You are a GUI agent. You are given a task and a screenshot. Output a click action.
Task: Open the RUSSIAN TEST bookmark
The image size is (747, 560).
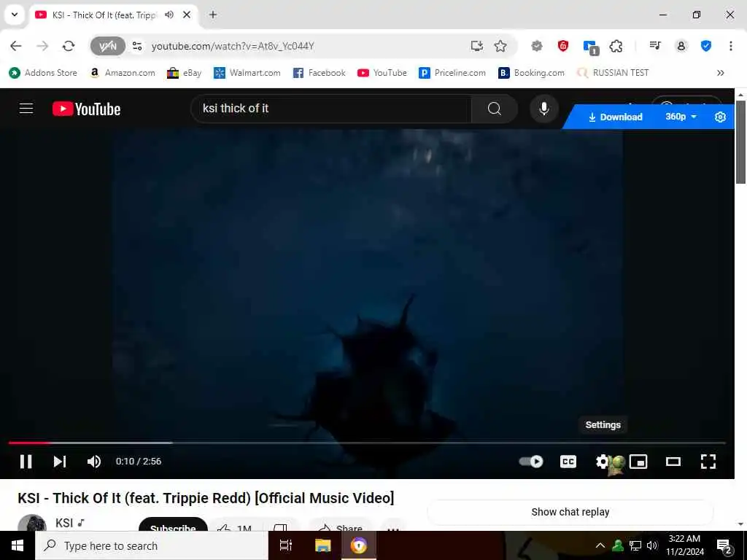613,73
